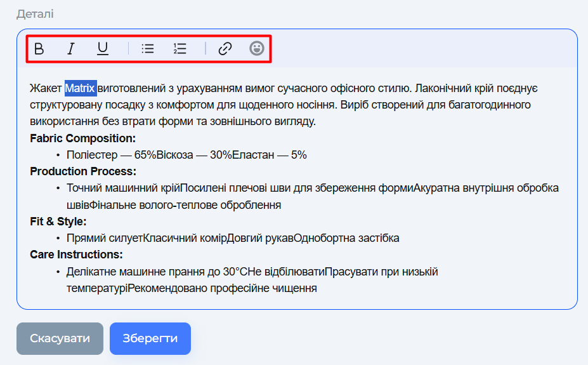Add a hyperlink using the link icon

coord(225,49)
